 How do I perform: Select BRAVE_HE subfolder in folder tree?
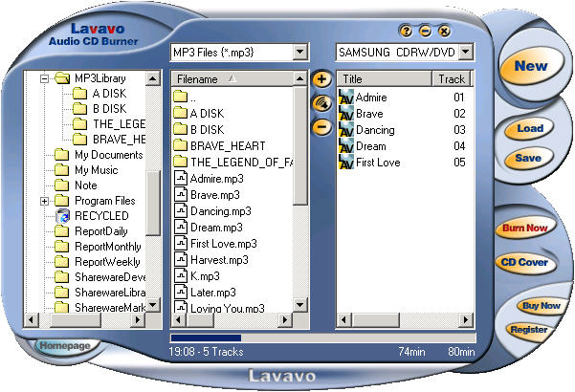[x=120, y=140]
